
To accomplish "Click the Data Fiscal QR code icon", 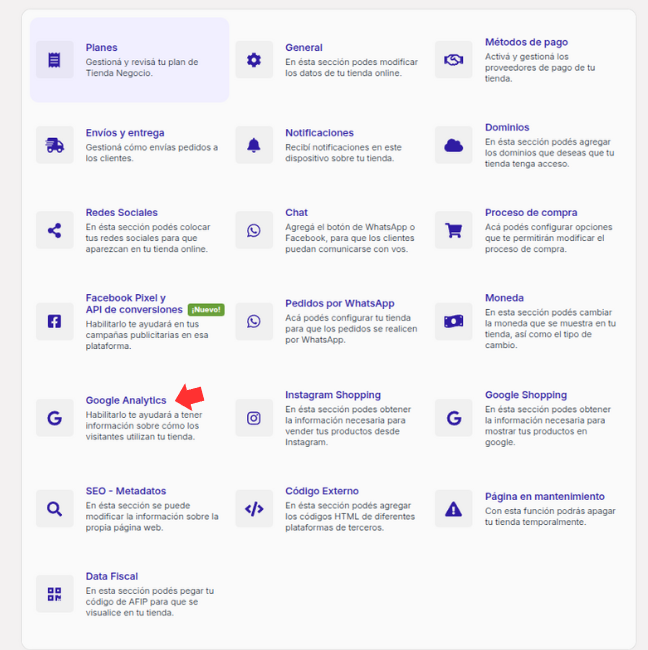I will 54,594.
